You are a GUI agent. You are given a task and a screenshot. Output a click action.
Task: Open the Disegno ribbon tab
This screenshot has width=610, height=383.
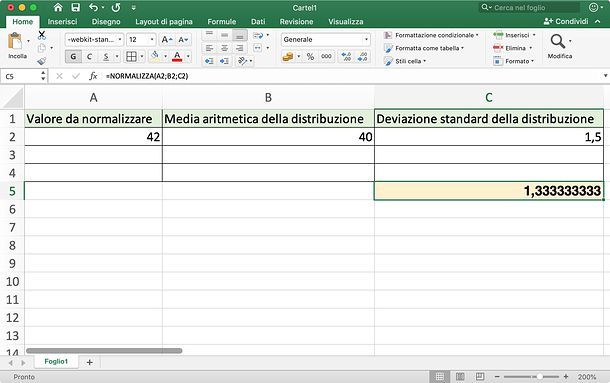coord(106,21)
